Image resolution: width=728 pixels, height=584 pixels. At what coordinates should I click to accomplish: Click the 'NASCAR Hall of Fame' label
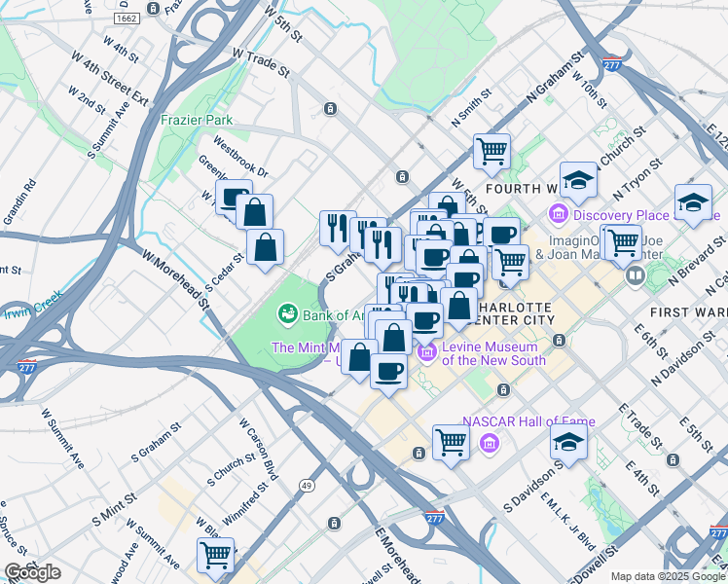pos(528,421)
